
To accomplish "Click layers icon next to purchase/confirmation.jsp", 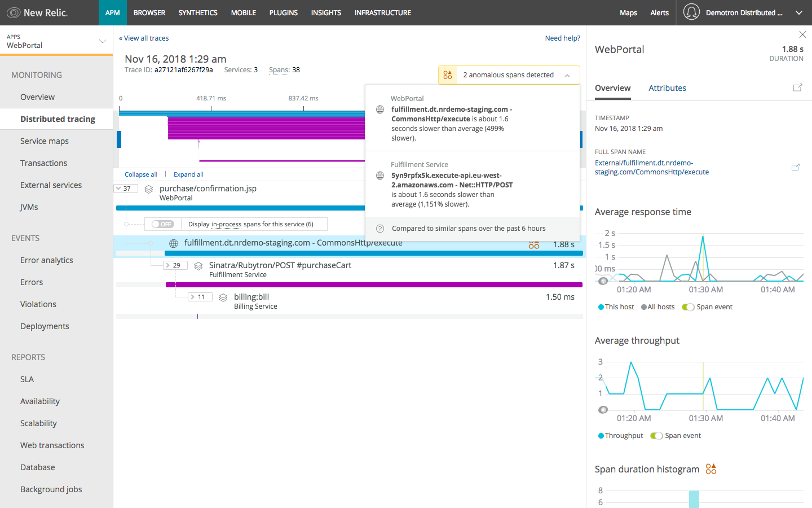I will tap(149, 189).
